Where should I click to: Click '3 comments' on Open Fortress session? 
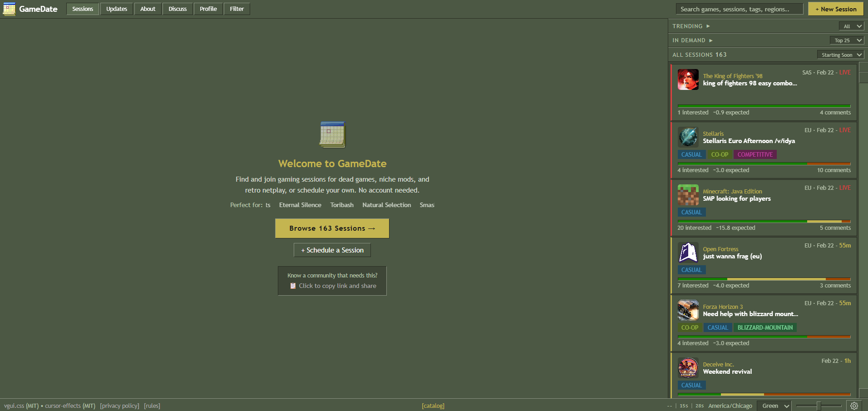click(835, 286)
